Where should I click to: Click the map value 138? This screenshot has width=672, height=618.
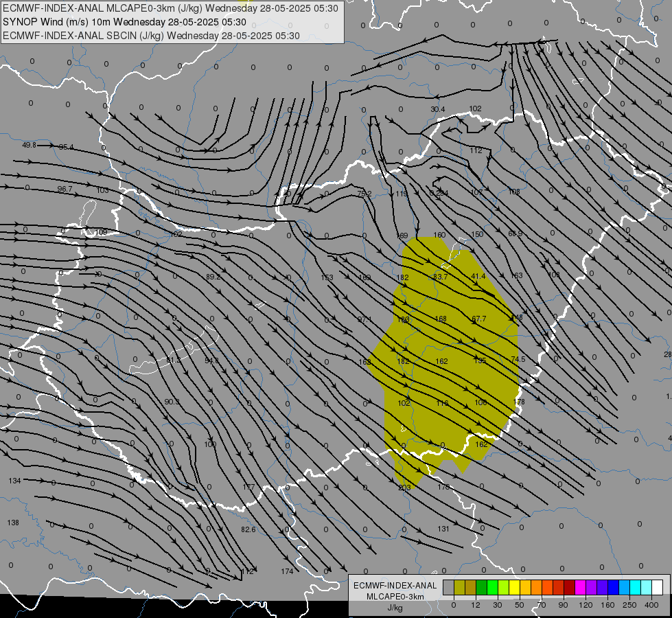(13, 523)
